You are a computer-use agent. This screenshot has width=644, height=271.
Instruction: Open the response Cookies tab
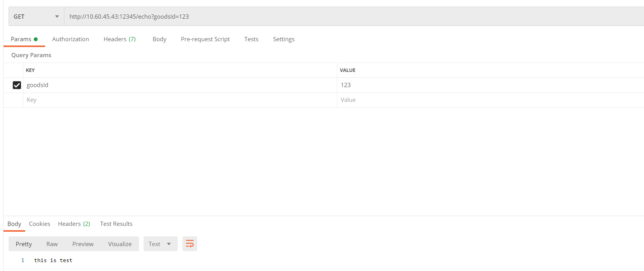pos(40,224)
